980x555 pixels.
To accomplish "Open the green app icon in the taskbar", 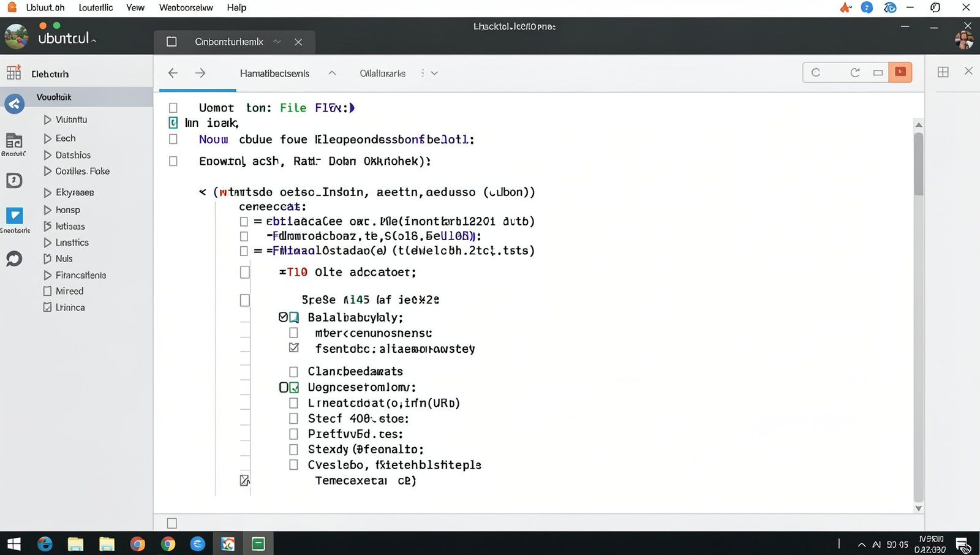I will click(x=258, y=544).
